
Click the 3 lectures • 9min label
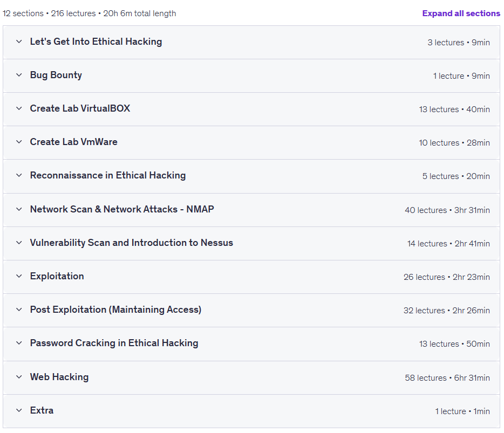[x=459, y=43]
